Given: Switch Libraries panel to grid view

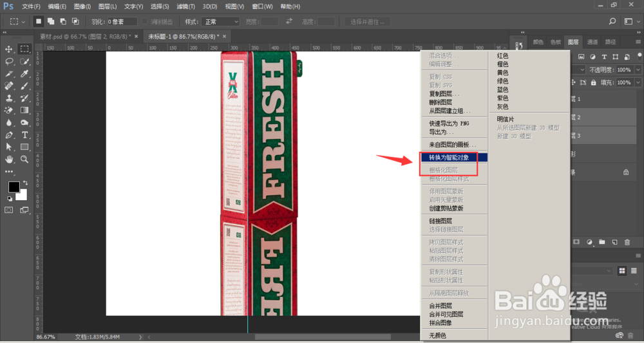Looking at the screenshot, I should 622,271.
